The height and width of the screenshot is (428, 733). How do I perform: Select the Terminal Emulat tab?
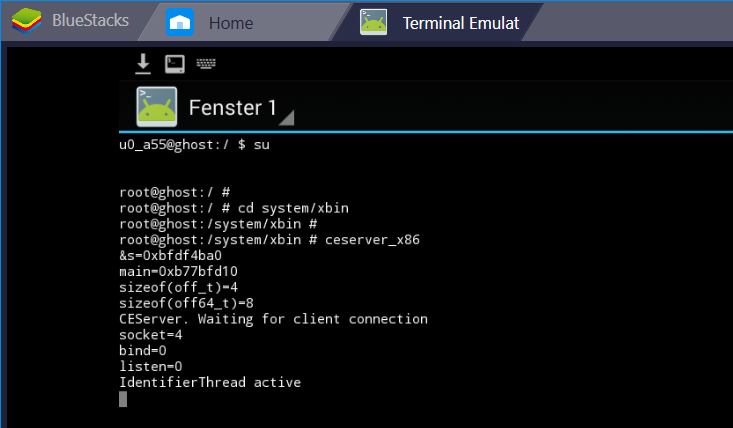tap(439, 22)
